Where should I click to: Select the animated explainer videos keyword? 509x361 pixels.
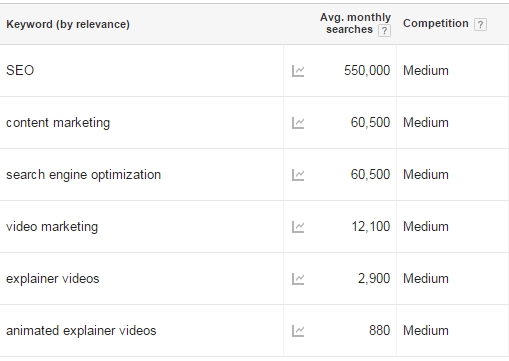pyautogui.click(x=81, y=331)
